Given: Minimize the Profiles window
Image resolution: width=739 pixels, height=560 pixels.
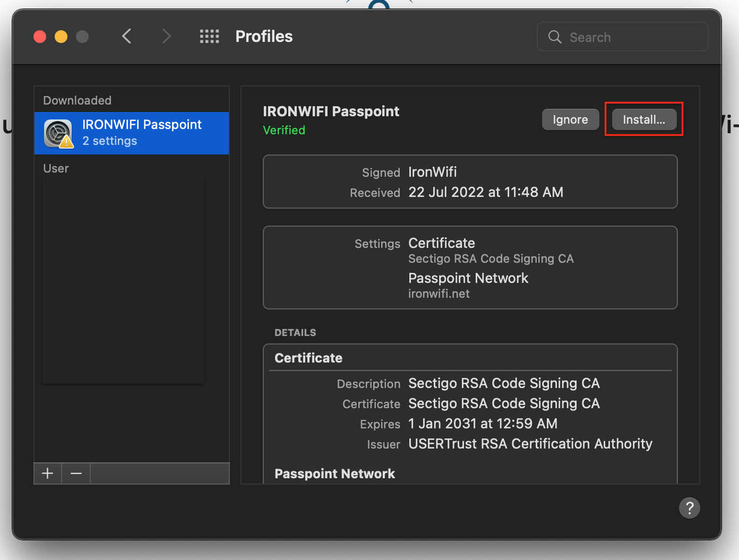Looking at the screenshot, I should [61, 37].
